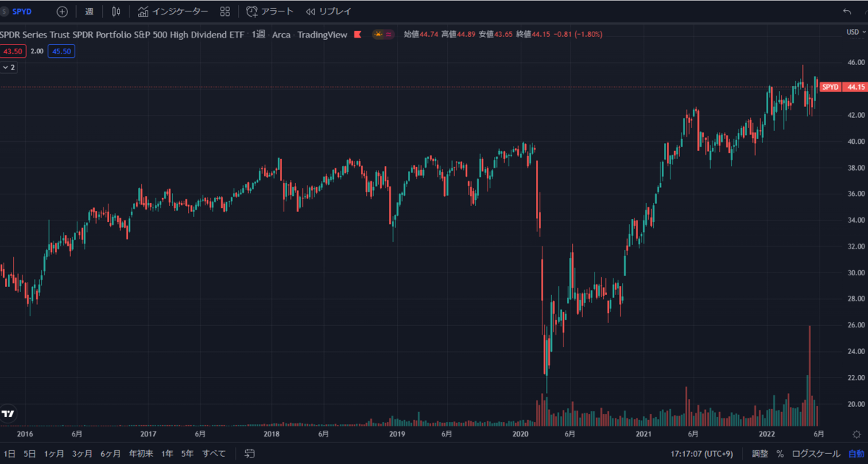Open the 週 timeframe interval dropdown
This screenshot has height=464, width=868.
click(x=89, y=12)
